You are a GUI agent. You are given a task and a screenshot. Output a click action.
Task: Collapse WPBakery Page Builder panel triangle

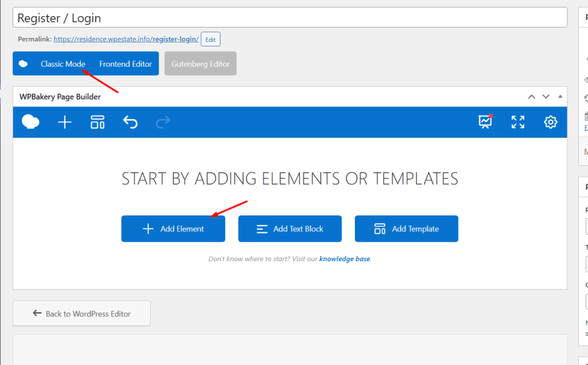560,96
